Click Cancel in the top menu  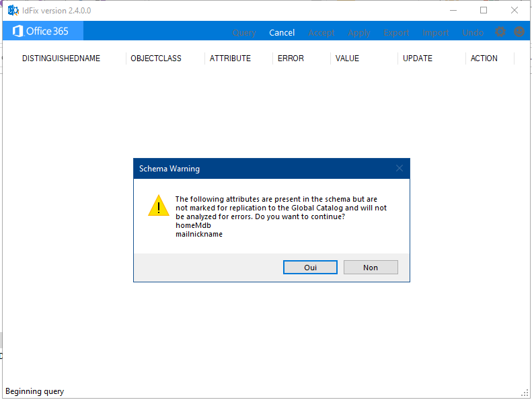[282, 32]
